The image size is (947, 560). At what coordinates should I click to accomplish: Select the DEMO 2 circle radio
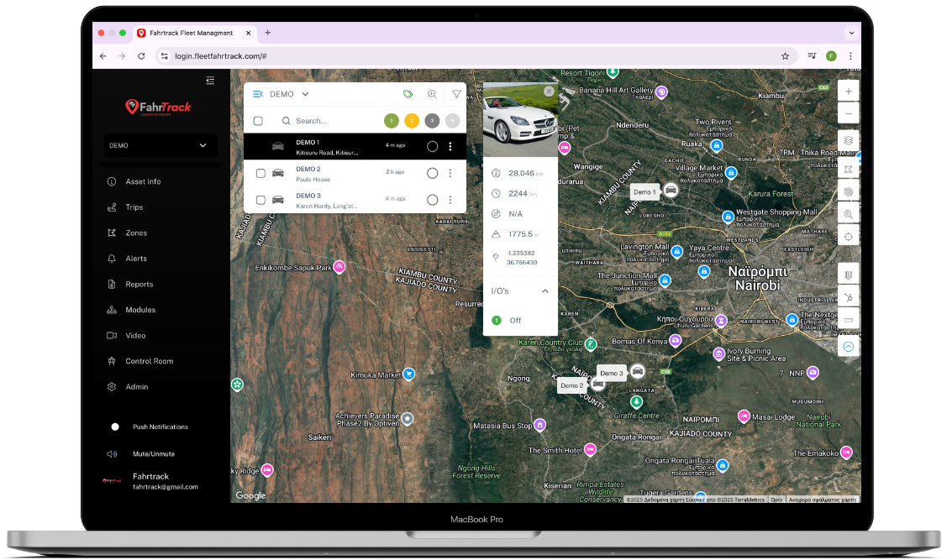(x=433, y=173)
